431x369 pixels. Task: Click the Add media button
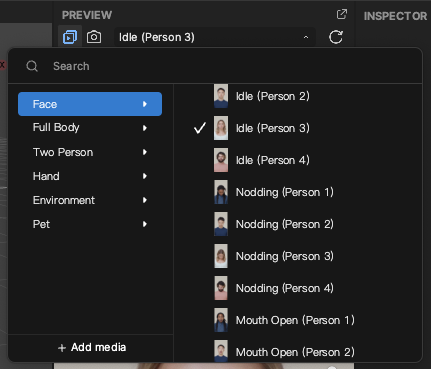pyautogui.click(x=92, y=347)
